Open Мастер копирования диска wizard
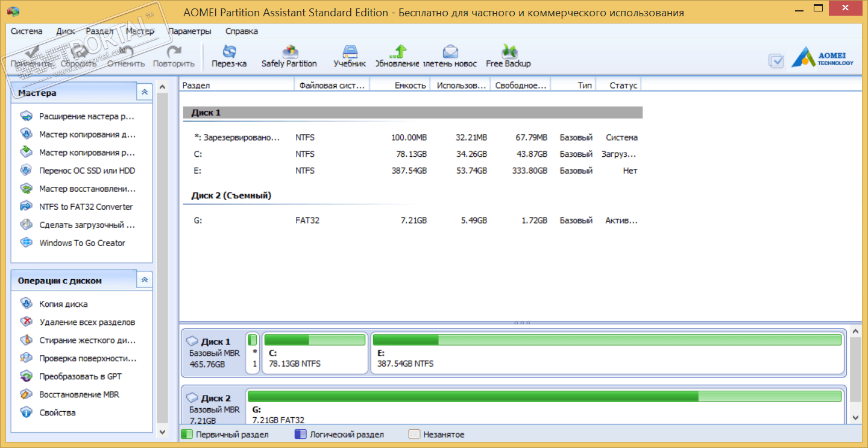This screenshot has height=448, width=868. pos(77,134)
